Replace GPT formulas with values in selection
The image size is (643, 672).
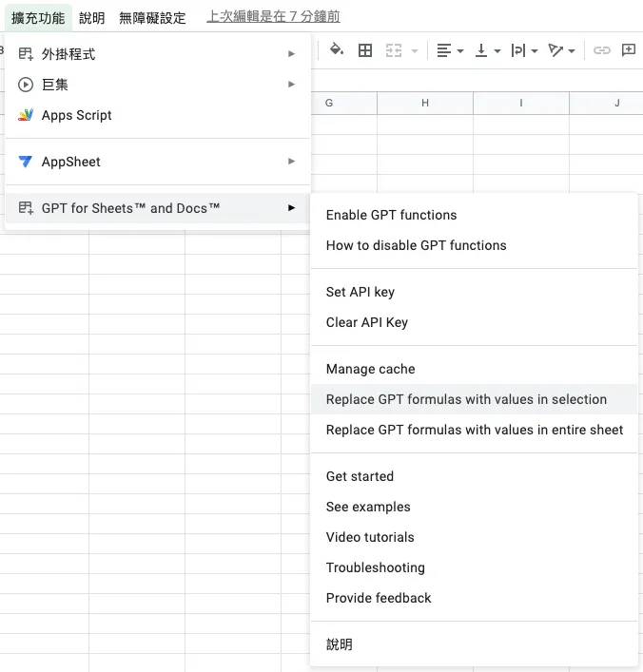tap(474, 399)
